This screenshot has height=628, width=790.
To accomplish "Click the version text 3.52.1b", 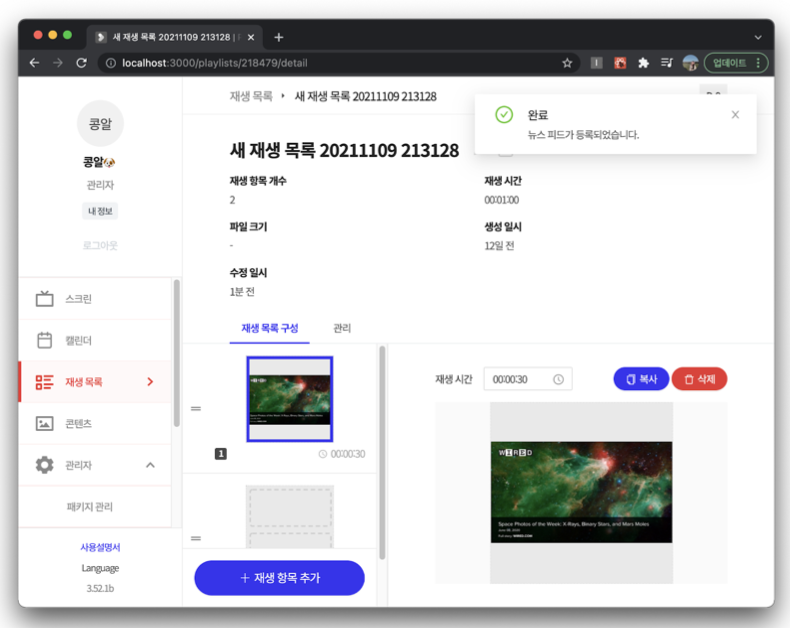I will tap(100, 588).
